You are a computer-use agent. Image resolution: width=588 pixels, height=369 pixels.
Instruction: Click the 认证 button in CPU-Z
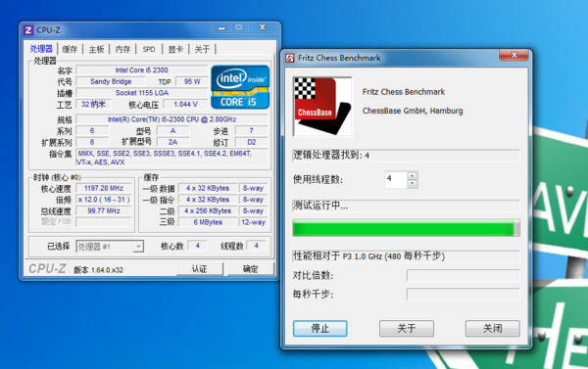[x=200, y=268]
